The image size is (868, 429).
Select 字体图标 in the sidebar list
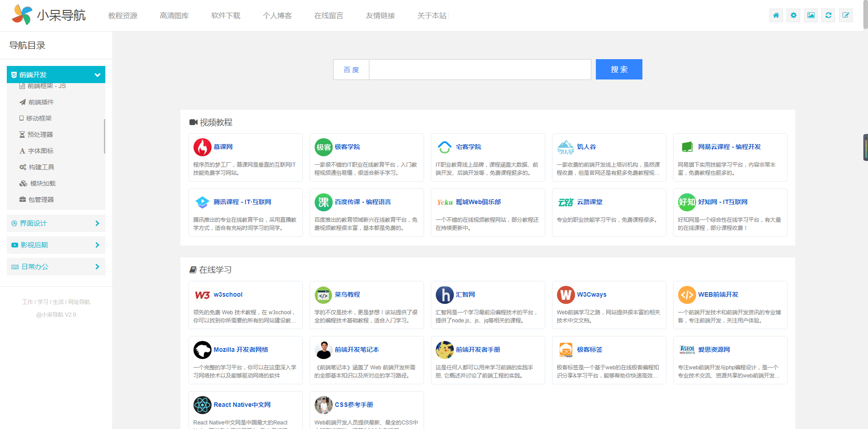(x=41, y=151)
